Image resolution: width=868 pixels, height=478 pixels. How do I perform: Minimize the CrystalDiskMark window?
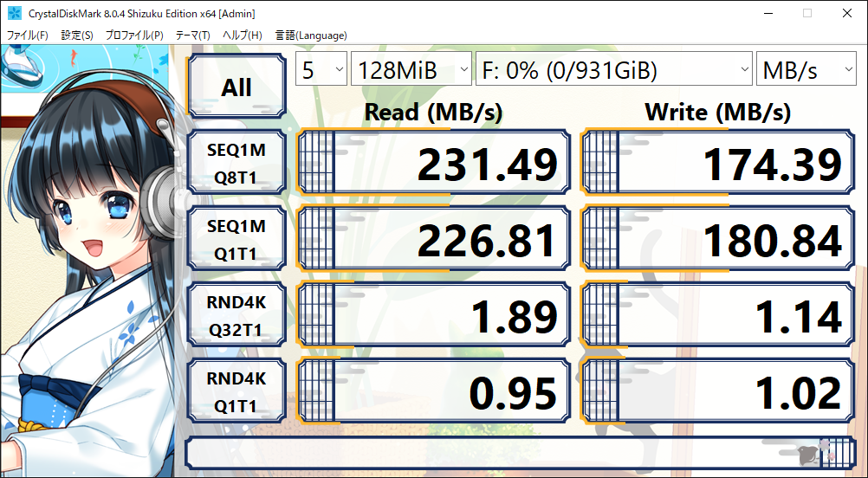[768, 13]
